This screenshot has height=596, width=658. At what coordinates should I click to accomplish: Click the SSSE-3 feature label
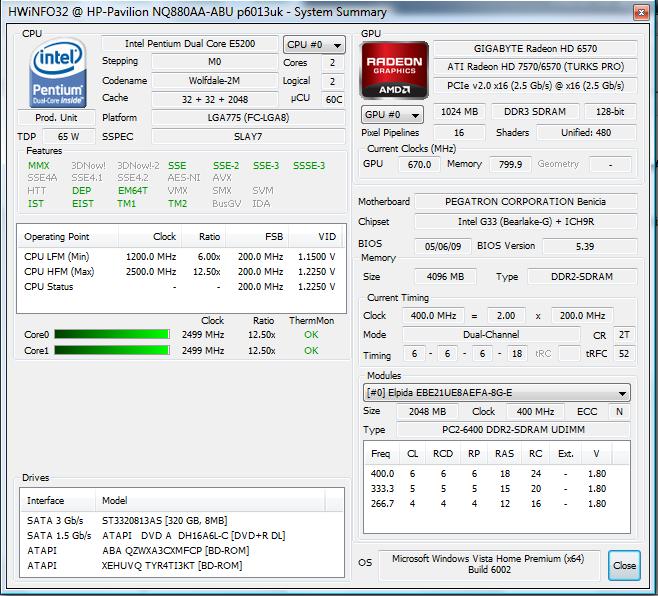click(x=309, y=166)
